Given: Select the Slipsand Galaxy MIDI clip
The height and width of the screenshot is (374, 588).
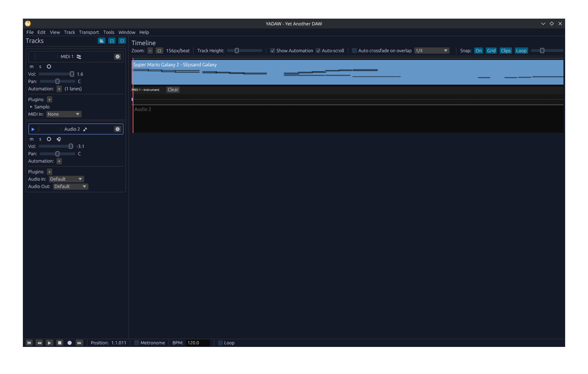Looking at the screenshot, I should pos(348,72).
